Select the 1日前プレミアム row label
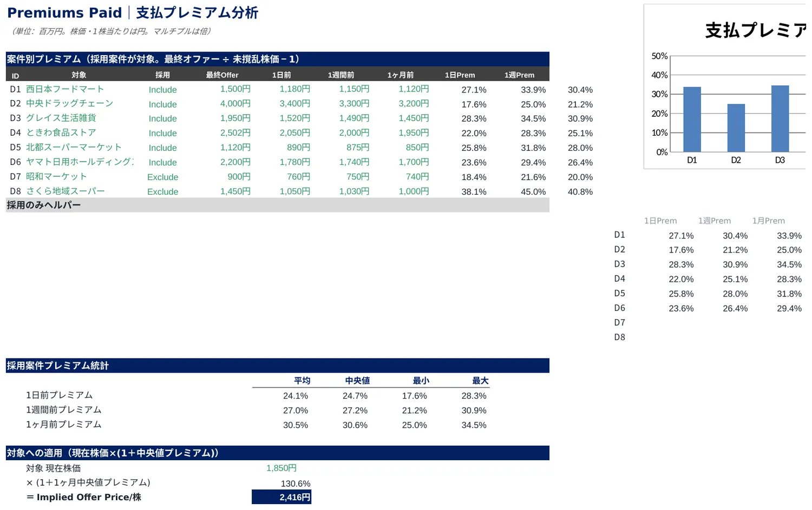Screen dimensions: 812x510 (60, 395)
